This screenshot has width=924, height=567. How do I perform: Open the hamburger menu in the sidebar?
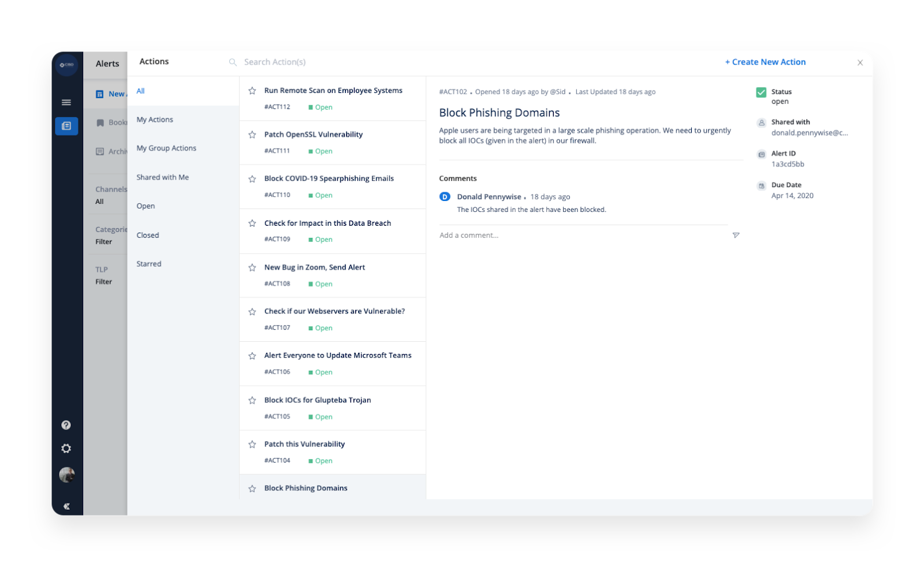tap(66, 102)
